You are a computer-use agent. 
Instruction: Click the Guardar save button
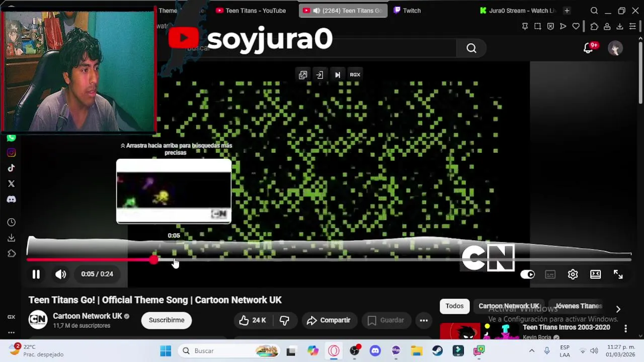pyautogui.click(x=385, y=320)
